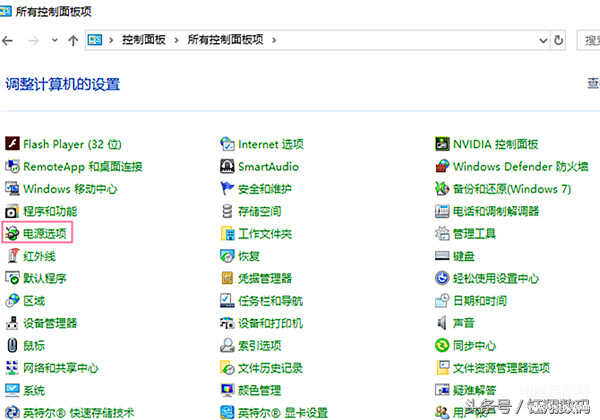Open the 任务栏和导航 icon

click(x=227, y=301)
